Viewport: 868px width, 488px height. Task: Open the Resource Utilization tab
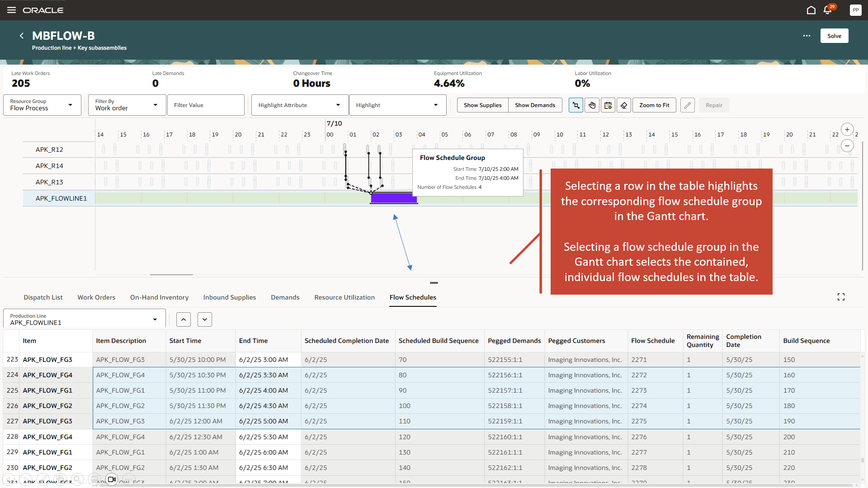(x=344, y=297)
